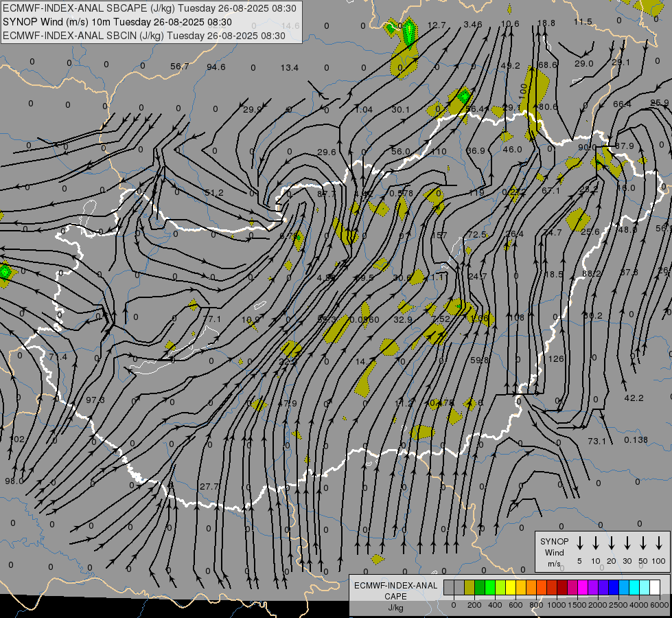672x618 pixels.
Task: Click the 50 m/s wind arrow in legend
Action: pyautogui.click(x=643, y=543)
